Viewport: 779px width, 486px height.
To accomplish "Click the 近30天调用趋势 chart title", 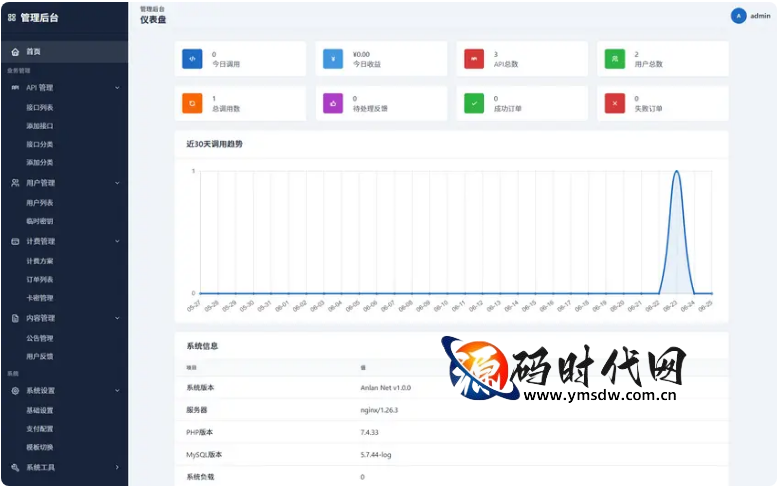I will click(x=214, y=144).
